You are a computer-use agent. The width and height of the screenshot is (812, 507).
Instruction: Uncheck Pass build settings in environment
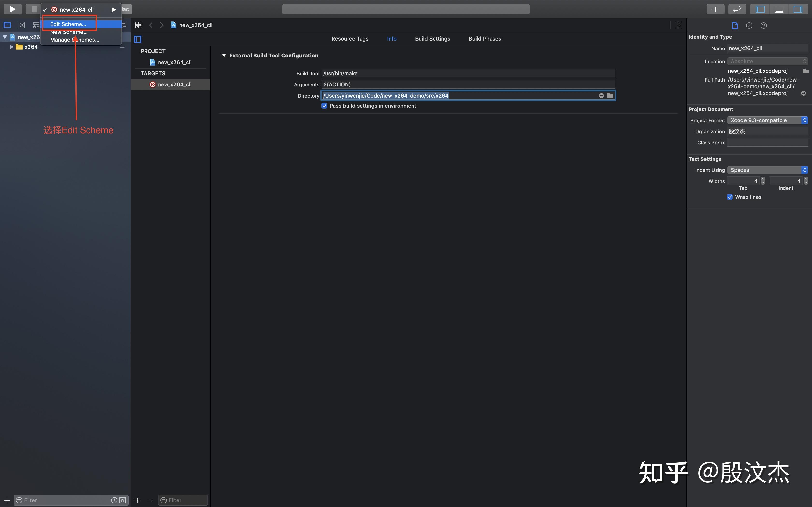(x=324, y=106)
